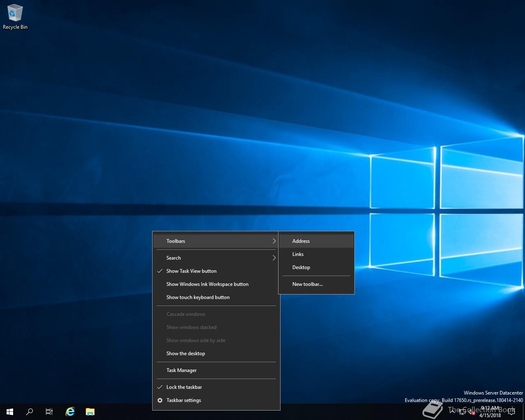Show hidden tray icons chevron

452,411
